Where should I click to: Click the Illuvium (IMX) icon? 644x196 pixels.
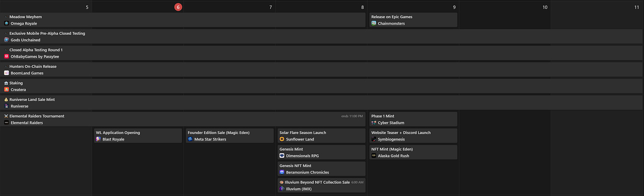[282, 189]
